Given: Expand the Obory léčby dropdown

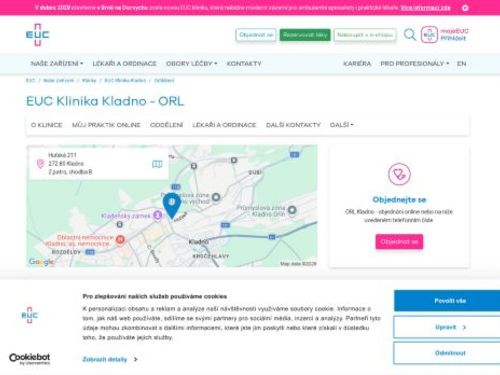Looking at the screenshot, I should click(191, 63).
